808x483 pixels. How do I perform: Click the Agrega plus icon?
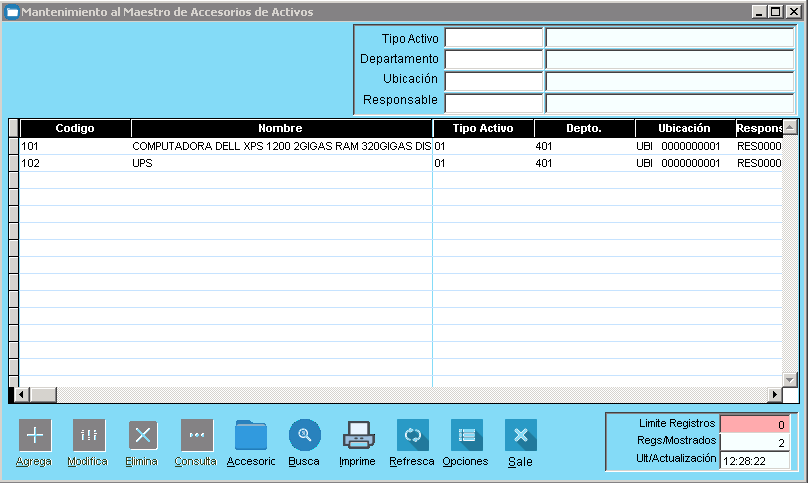[x=35, y=435]
